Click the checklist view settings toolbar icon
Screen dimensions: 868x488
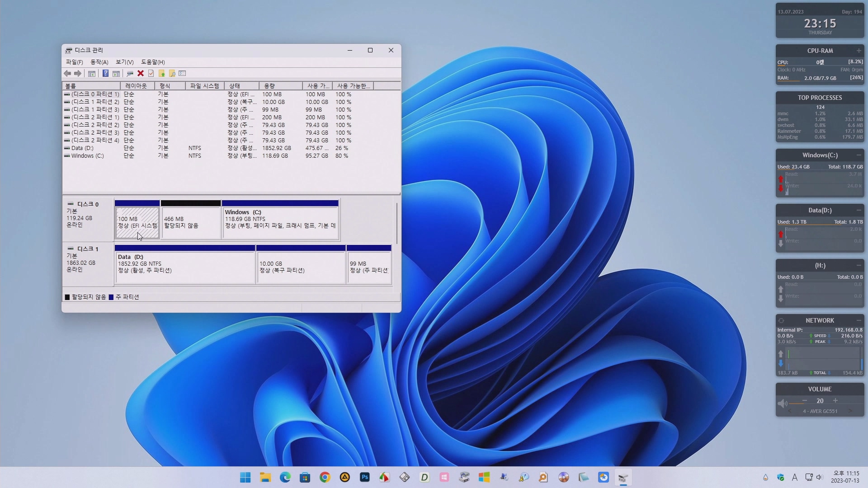click(x=183, y=73)
